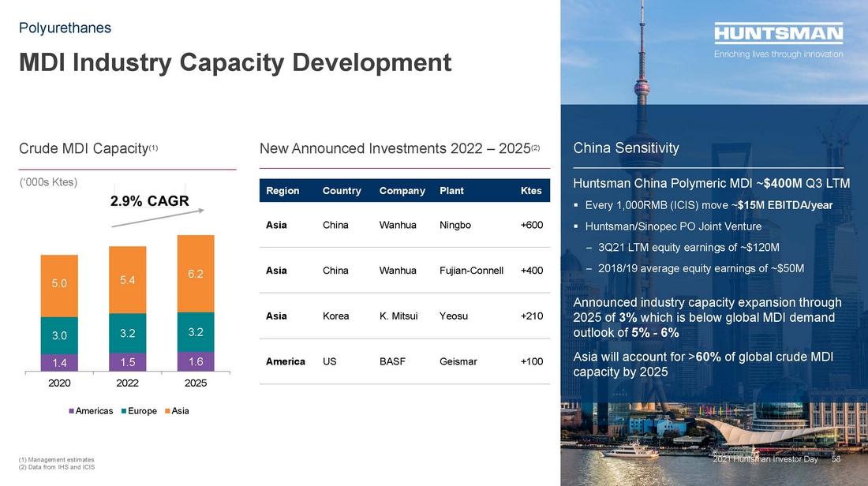The height and width of the screenshot is (486, 868).
Task: Select the 'New Announced Investments 2022 – 2025' heading
Action: pos(400,148)
